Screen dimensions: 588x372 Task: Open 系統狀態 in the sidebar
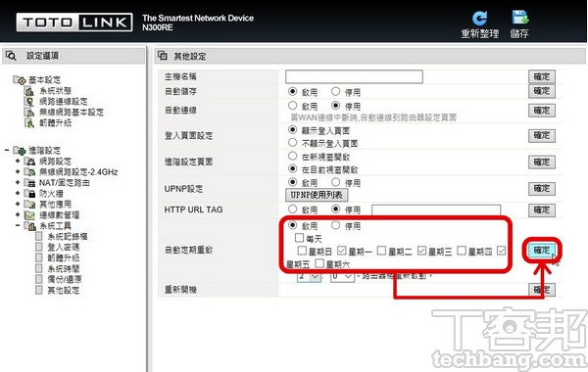[55, 91]
